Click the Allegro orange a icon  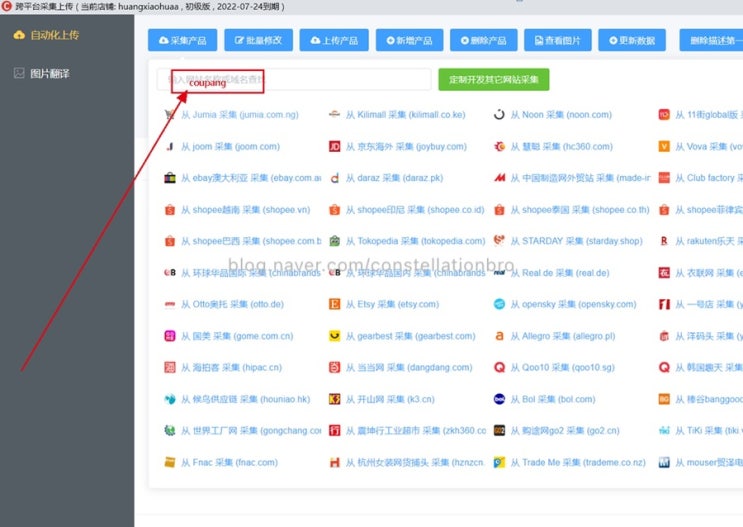point(499,336)
